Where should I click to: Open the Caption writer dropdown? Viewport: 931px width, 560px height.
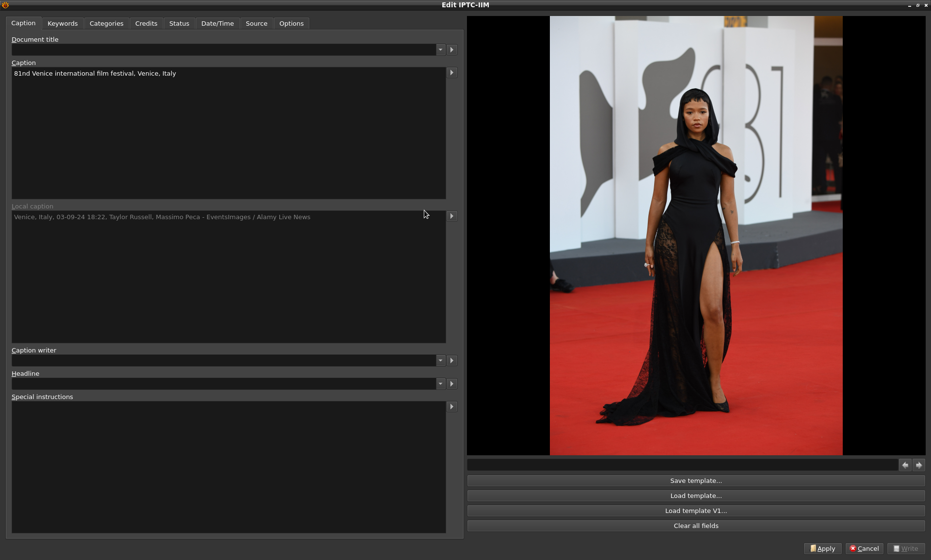440,361
